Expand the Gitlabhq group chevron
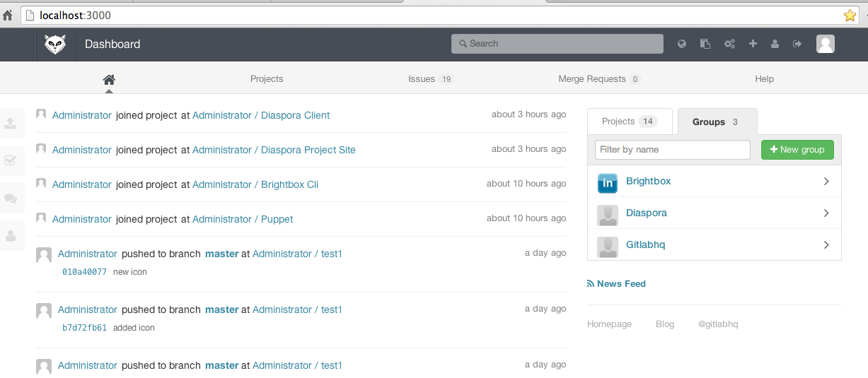This screenshot has width=868, height=378. click(826, 245)
